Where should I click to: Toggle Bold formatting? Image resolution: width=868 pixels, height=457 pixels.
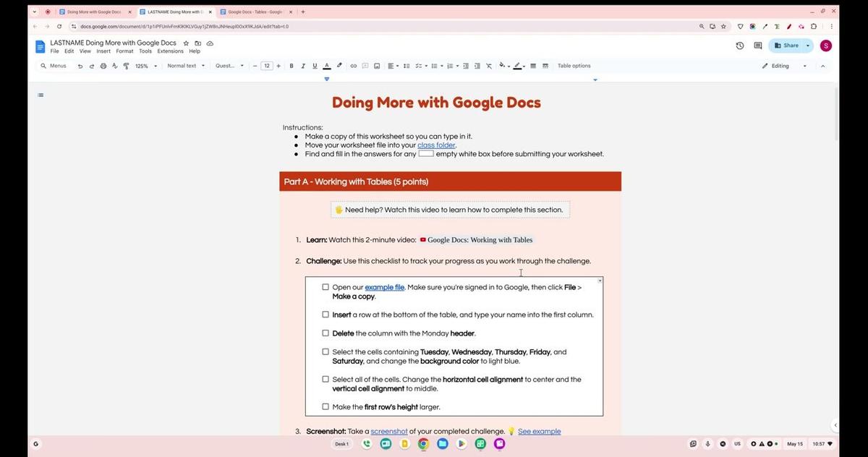(292, 66)
